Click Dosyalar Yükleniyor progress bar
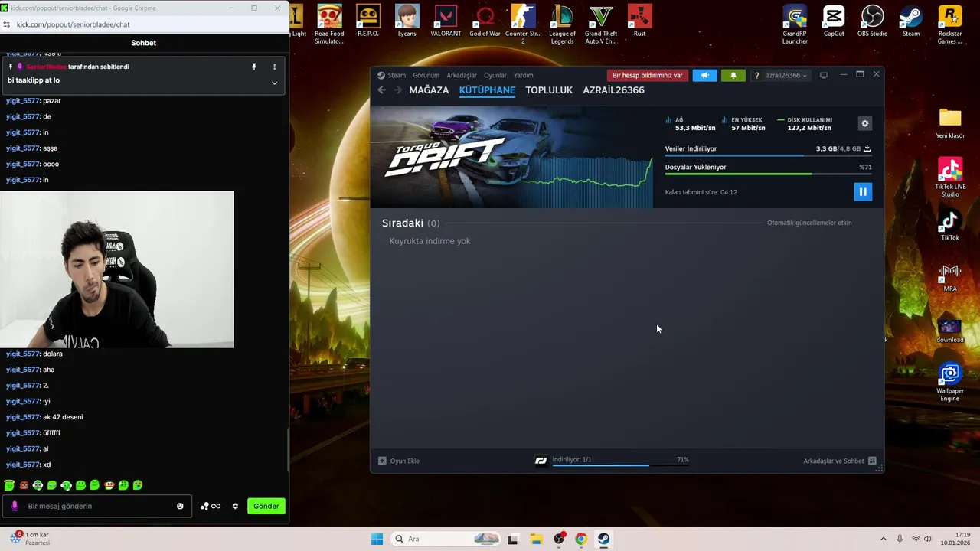 click(768, 174)
